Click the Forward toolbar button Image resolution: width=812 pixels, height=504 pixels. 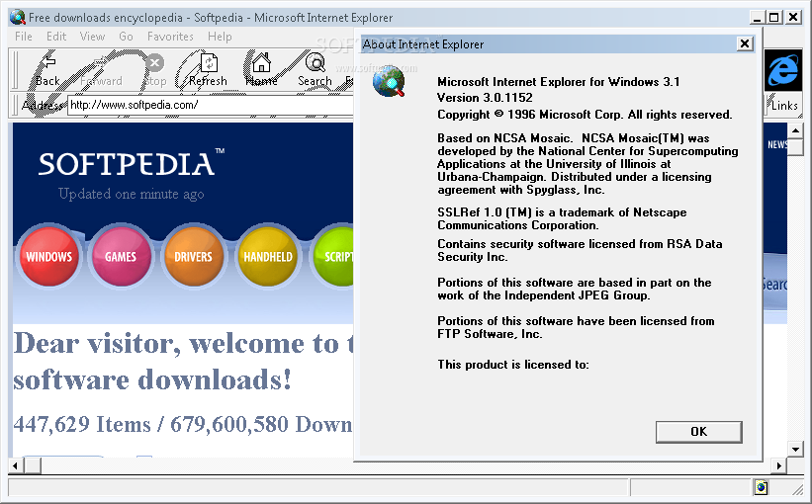point(101,70)
